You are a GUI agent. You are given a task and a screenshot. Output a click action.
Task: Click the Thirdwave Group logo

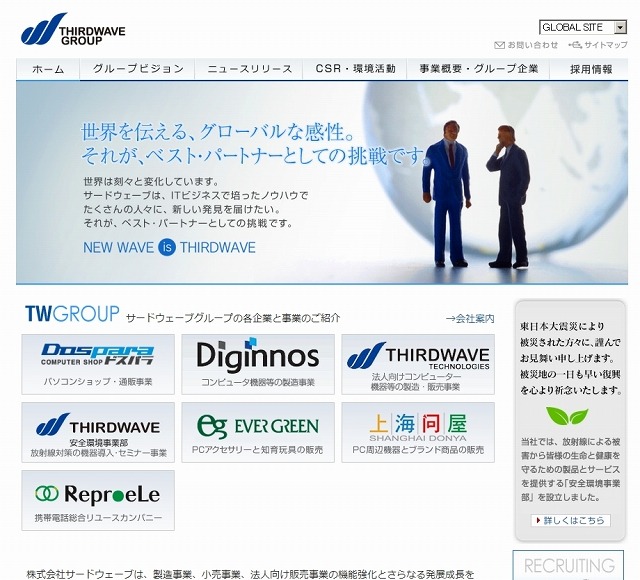[x=73, y=30]
